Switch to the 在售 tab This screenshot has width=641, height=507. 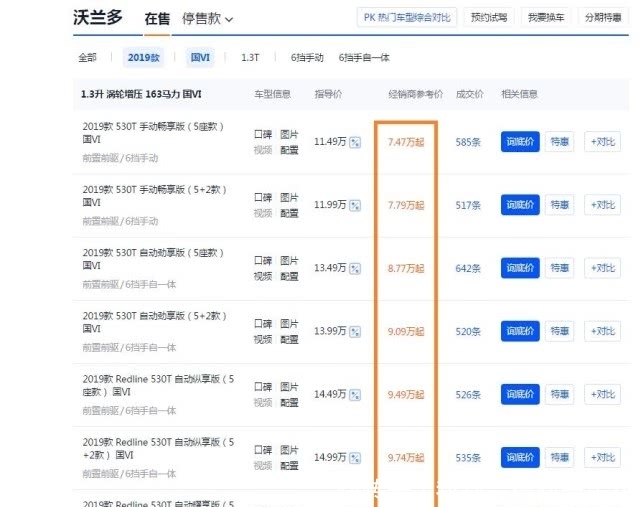pyautogui.click(x=157, y=19)
